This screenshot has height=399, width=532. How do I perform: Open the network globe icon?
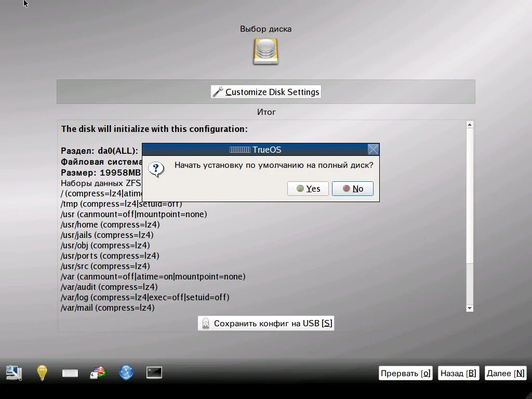pos(126,373)
